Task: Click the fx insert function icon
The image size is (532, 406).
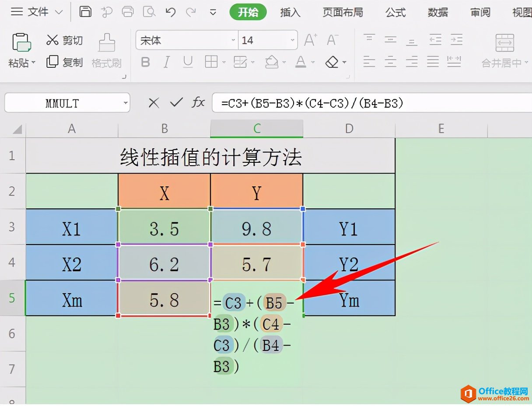Action: [198, 102]
